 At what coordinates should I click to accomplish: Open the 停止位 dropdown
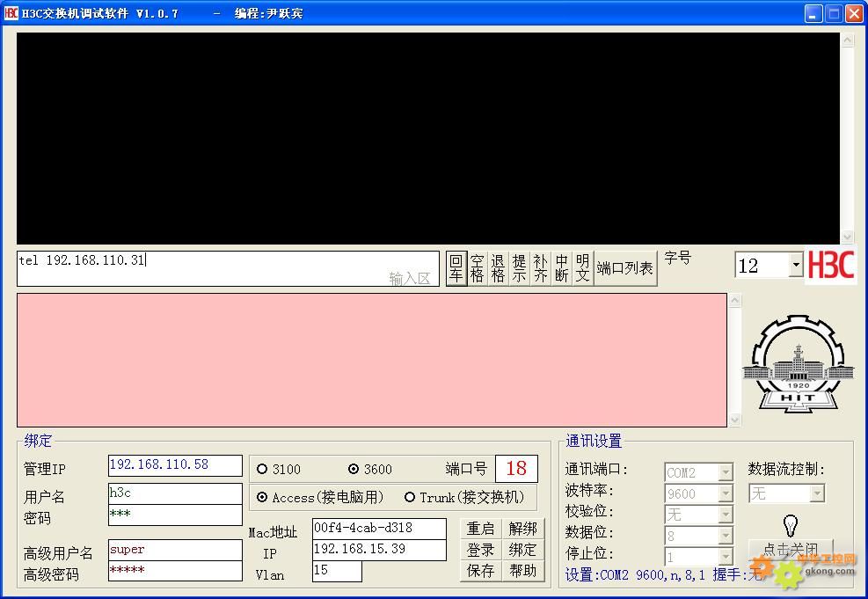[x=726, y=556]
